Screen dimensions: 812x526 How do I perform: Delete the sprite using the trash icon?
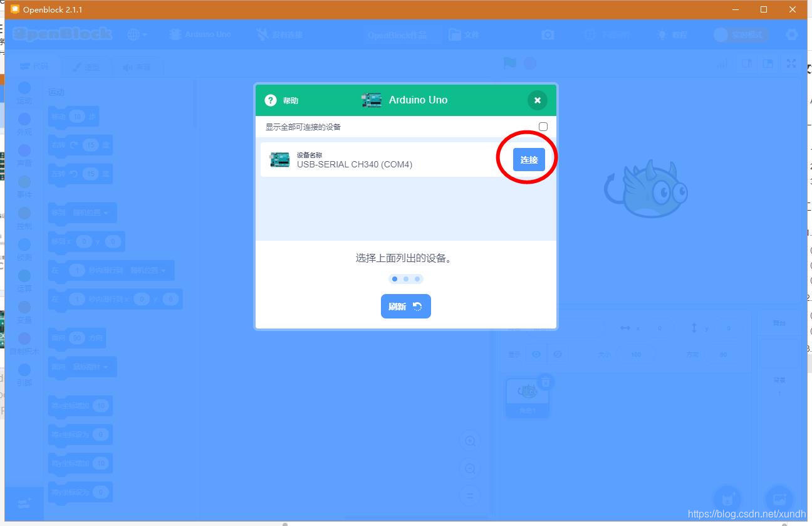coord(546,381)
